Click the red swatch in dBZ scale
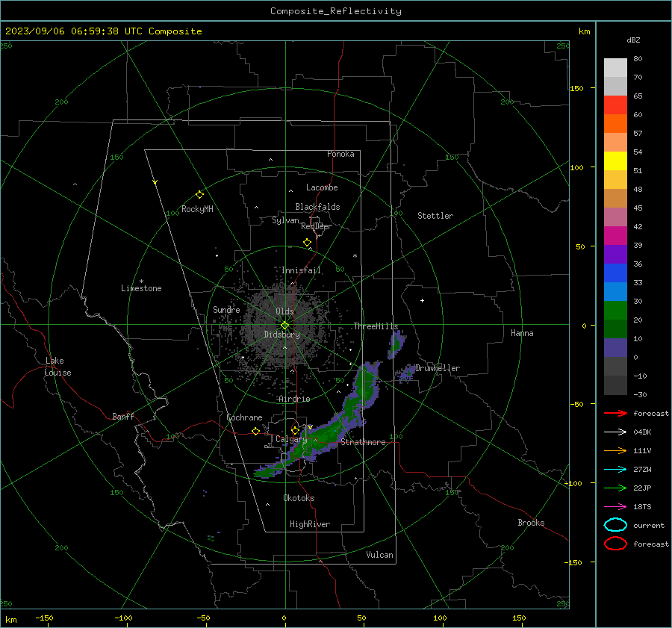 pyautogui.click(x=615, y=105)
